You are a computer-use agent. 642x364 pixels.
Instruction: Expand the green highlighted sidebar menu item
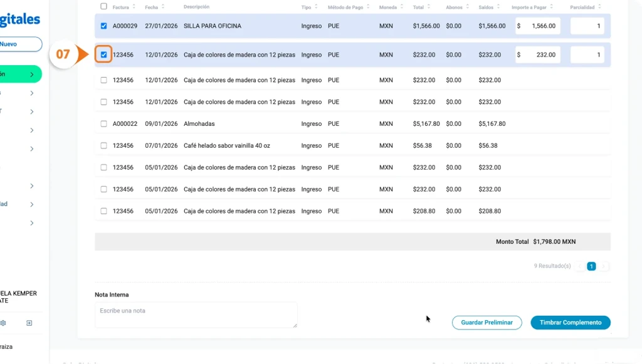(31, 75)
